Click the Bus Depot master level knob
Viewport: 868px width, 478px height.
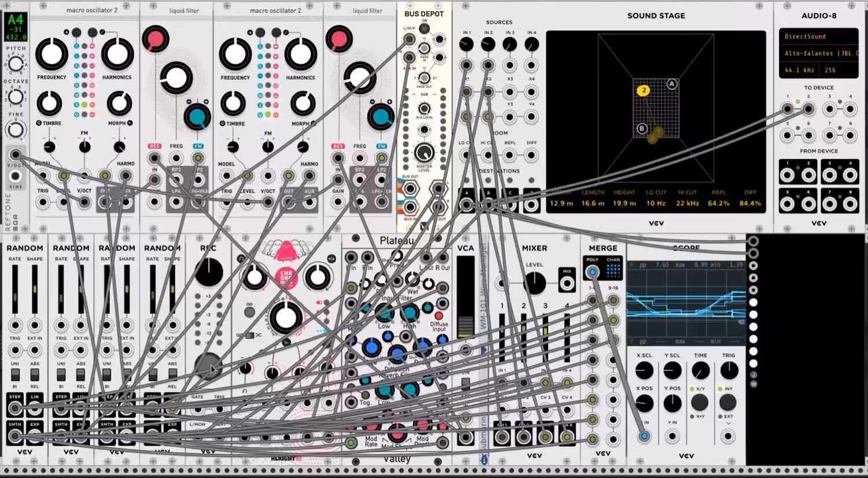coord(424,153)
